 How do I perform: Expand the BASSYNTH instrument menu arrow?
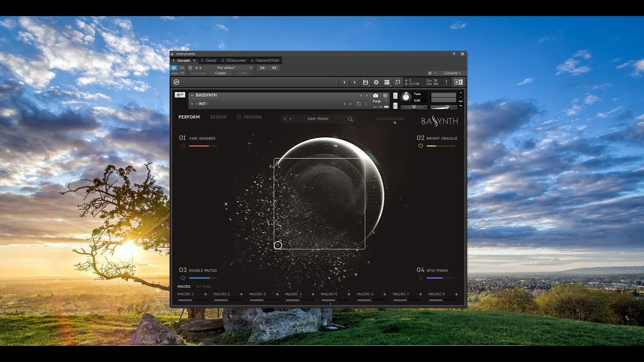[x=192, y=96]
